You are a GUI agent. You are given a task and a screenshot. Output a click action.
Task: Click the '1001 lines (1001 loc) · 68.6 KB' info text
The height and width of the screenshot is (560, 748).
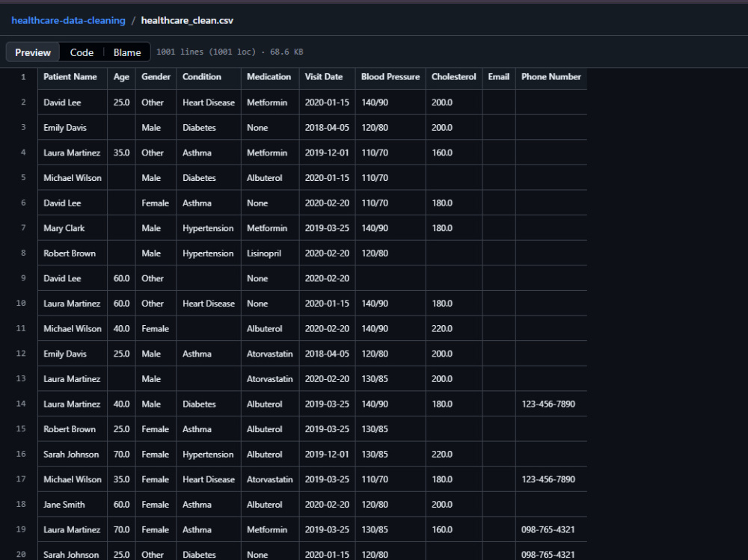(230, 52)
